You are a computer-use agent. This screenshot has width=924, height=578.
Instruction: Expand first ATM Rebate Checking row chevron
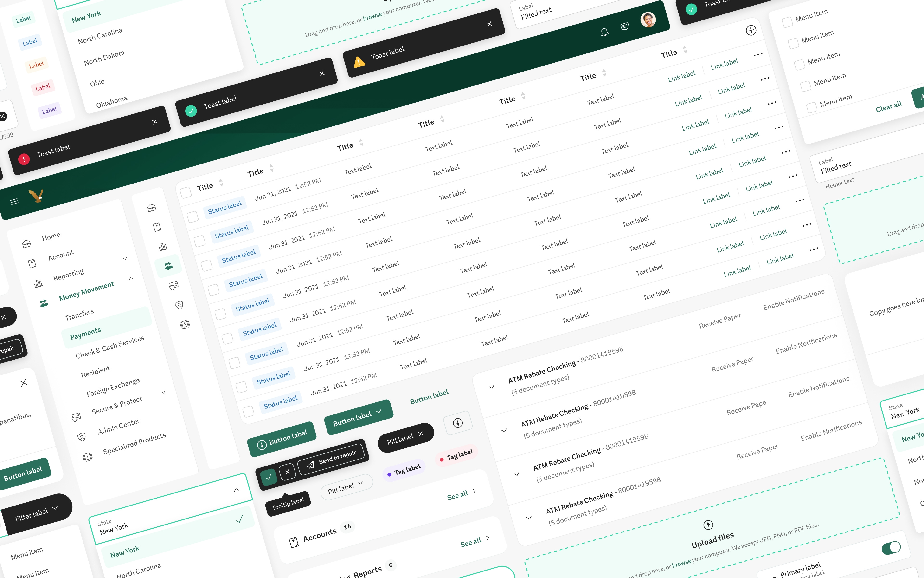click(491, 387)
